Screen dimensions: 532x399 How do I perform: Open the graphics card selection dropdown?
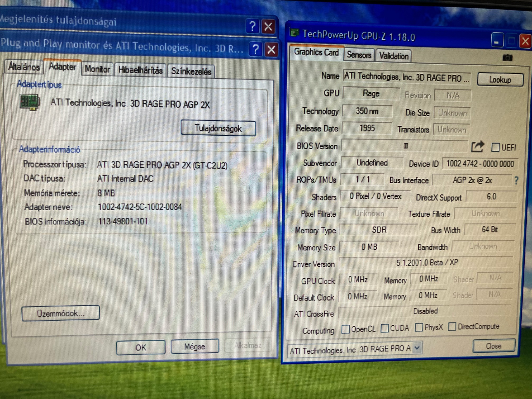[417, 348]
